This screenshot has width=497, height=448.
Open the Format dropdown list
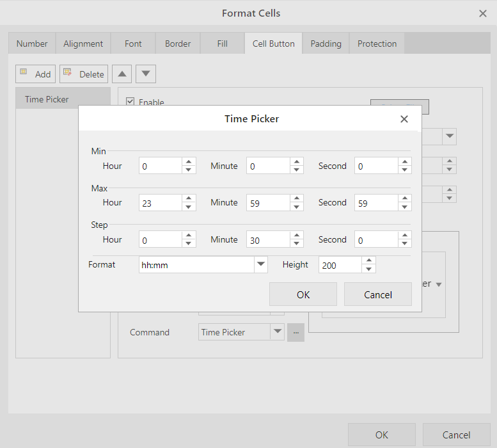tap(260, 264)
